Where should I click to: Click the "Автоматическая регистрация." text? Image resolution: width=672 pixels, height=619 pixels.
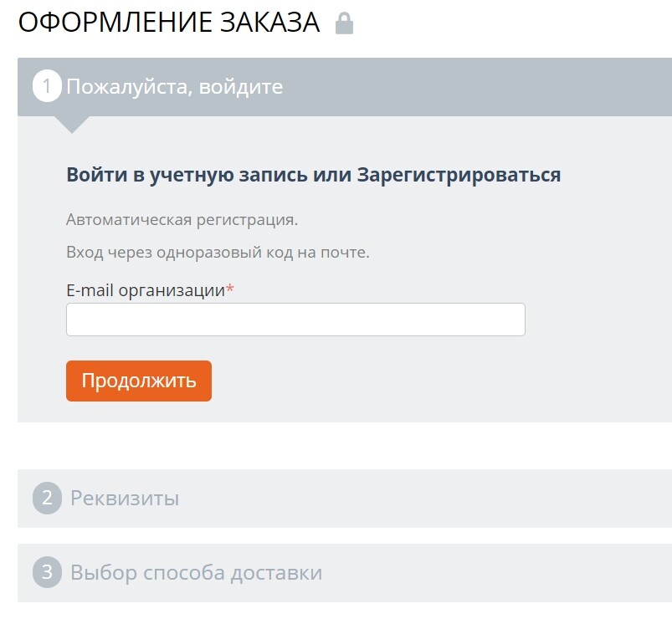(x=182, y=220)
